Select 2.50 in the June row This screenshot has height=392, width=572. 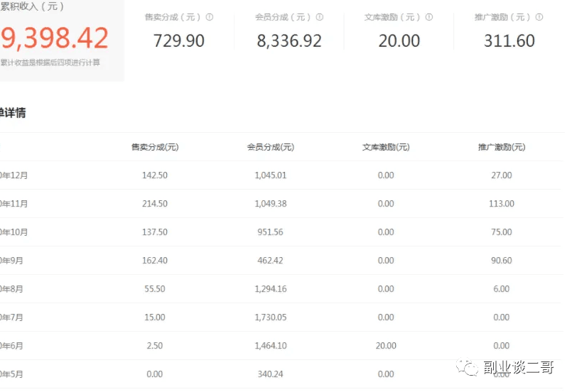point(155,346)
